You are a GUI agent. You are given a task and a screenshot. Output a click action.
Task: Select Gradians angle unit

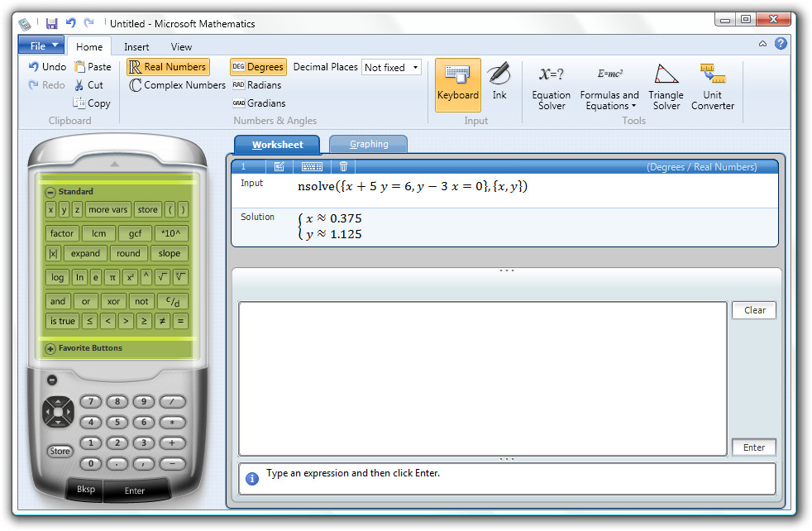(259, 103)
